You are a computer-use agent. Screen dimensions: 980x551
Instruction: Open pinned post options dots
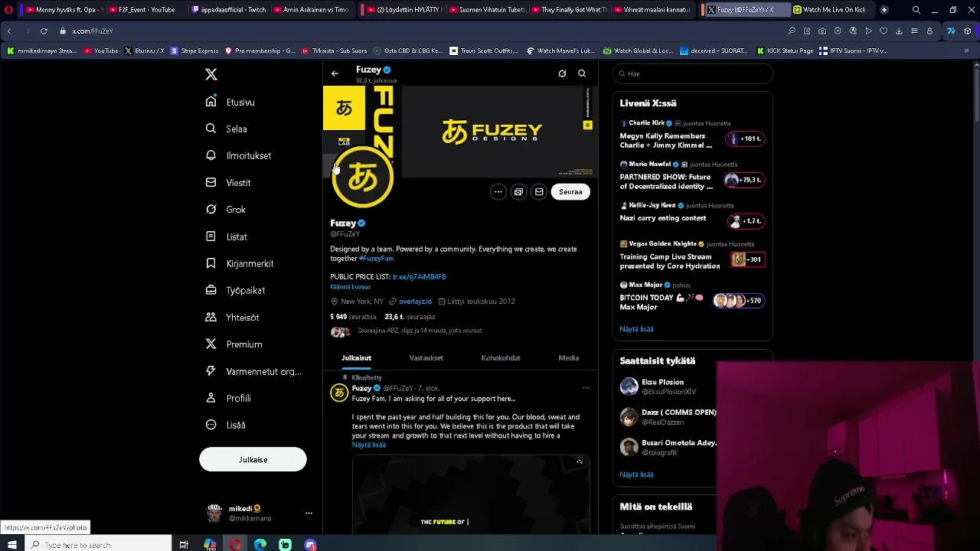586,388
